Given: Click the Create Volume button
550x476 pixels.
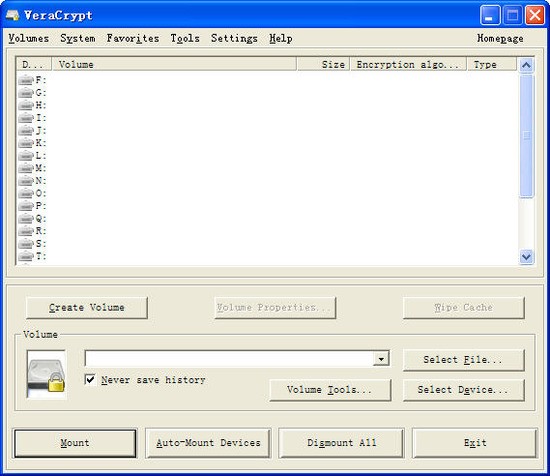Looking at the screenshot, I should coord(87,308).
